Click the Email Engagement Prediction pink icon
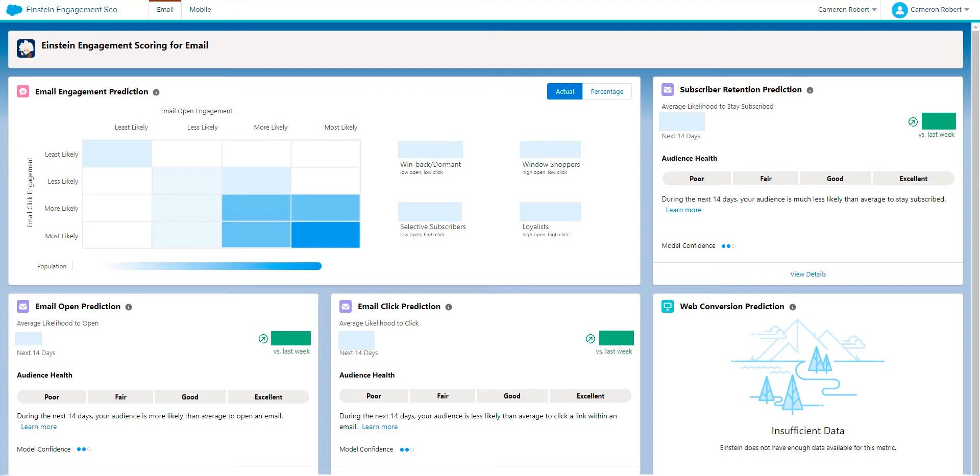 click(23, 91)
